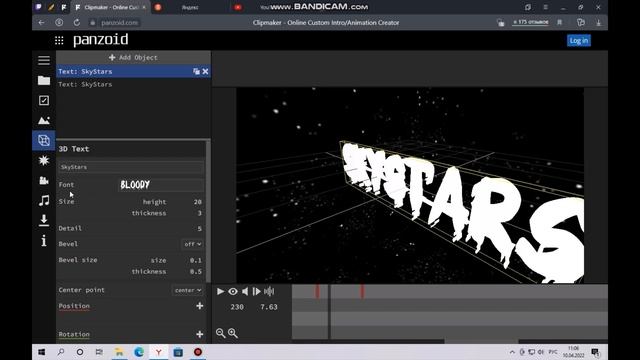Click the Bevel size value 0.1
The height and width of the screenshot is (360, 640).
(x=196, y=260)
